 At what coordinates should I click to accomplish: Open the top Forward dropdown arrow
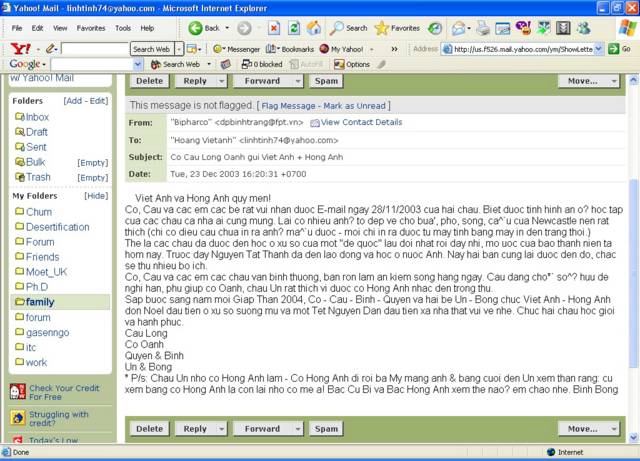coord(298,81)
